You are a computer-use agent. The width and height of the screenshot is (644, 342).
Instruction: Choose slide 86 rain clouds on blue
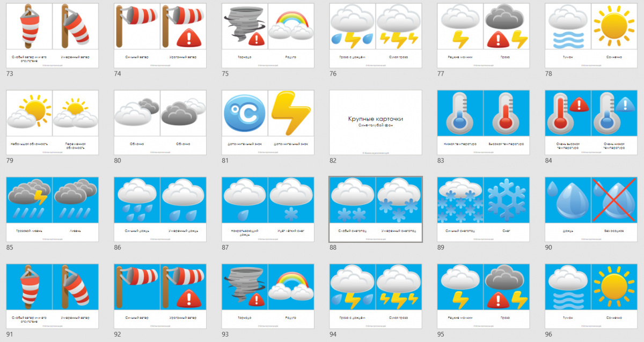(x=160, y=209)
